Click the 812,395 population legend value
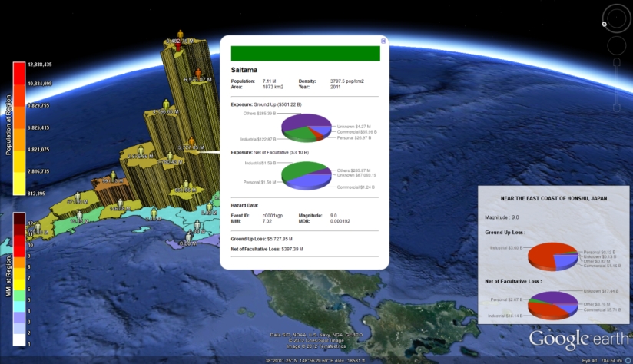633x364 pixels. click(36, 194)
